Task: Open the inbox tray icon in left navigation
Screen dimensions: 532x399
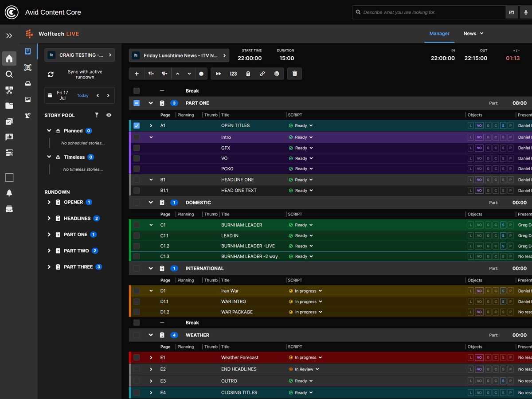Action: [9, 209]
